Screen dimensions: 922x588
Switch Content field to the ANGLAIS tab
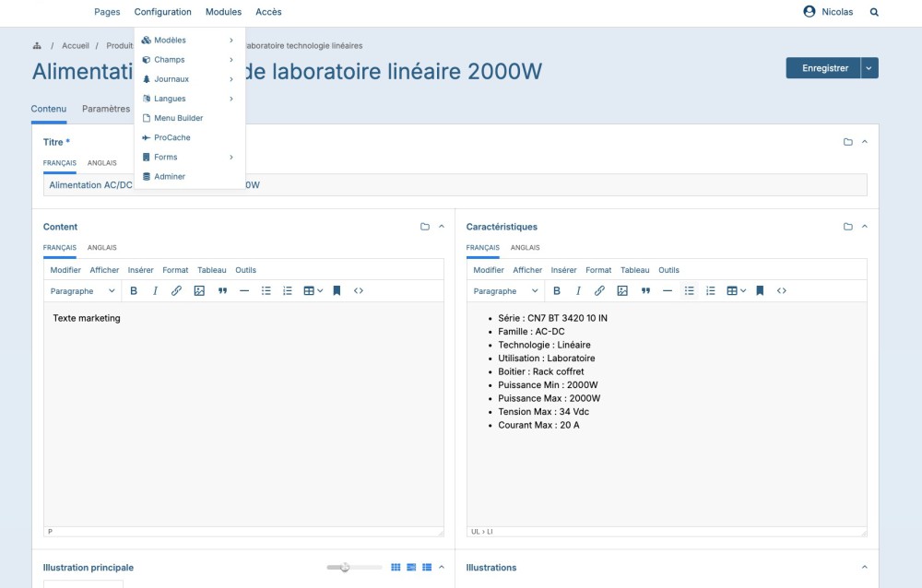pos(102,248)
